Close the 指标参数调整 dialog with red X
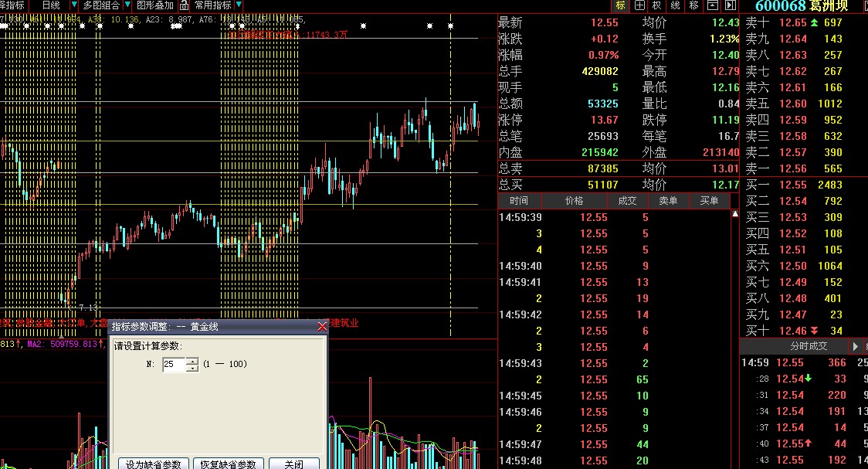 [x=322, y=327]
